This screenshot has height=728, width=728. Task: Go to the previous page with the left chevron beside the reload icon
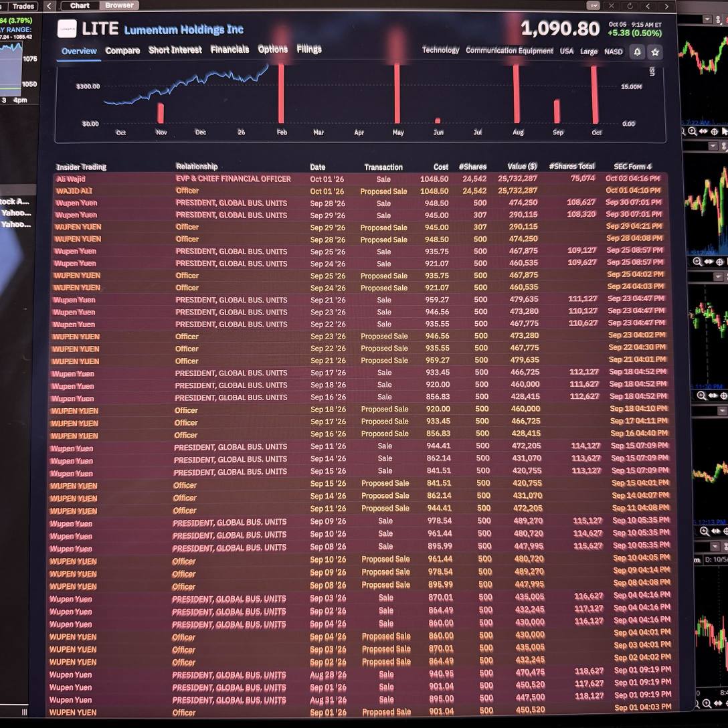648,7
